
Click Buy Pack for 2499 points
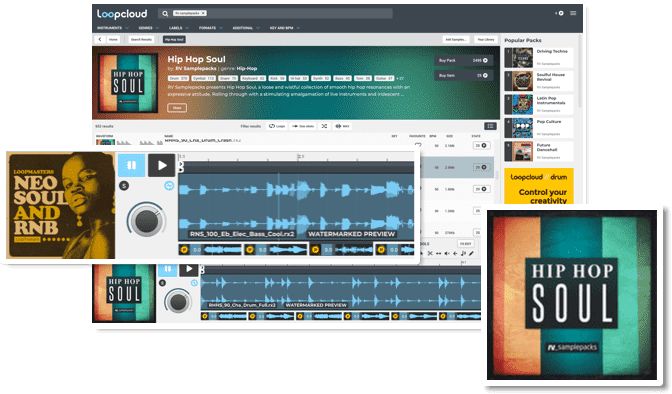[463, 60]
